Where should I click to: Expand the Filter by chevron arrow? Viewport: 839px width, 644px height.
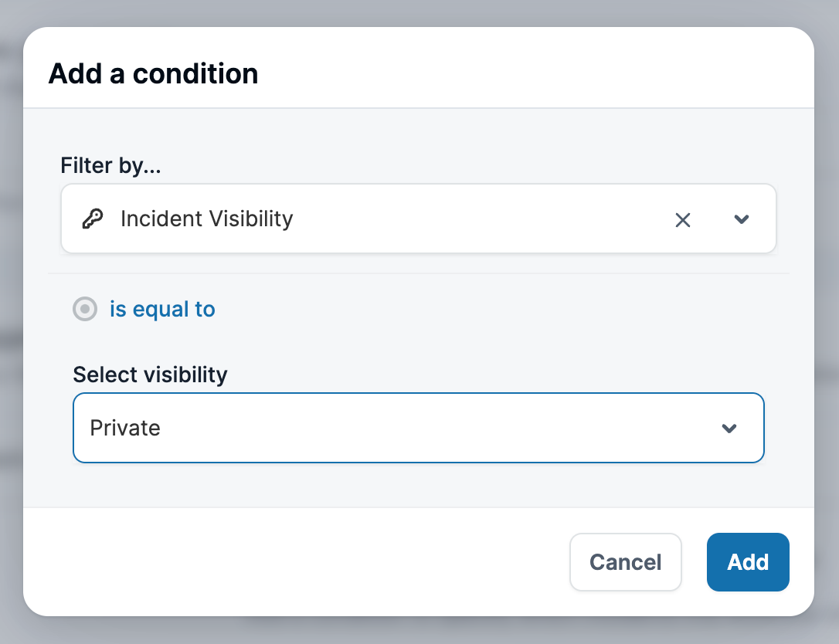741,219
